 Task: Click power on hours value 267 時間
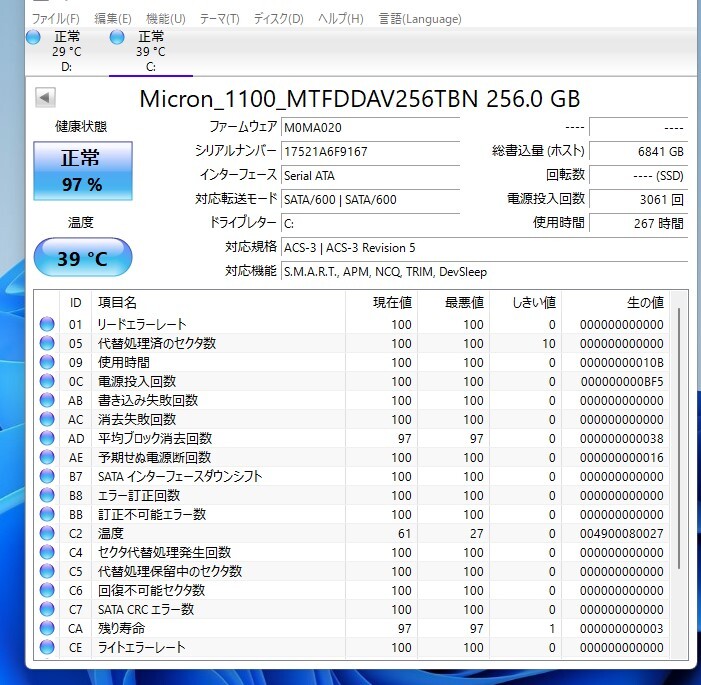coord(638,223)
